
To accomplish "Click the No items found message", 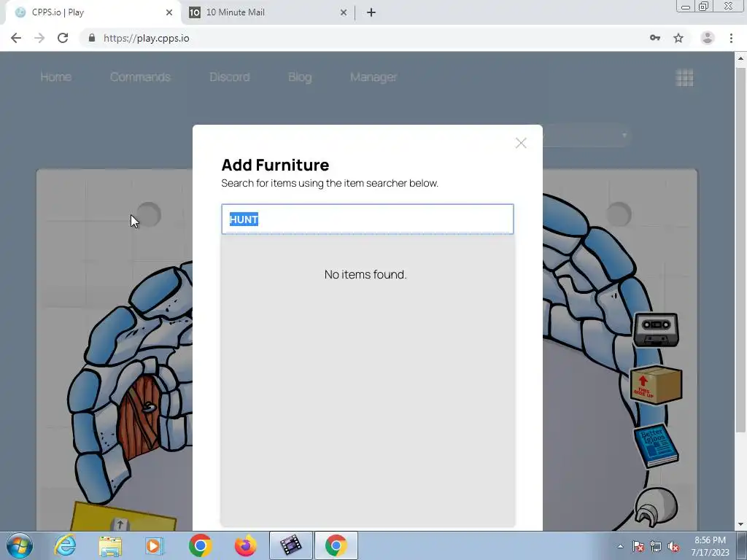I will [x=365, y=274].
